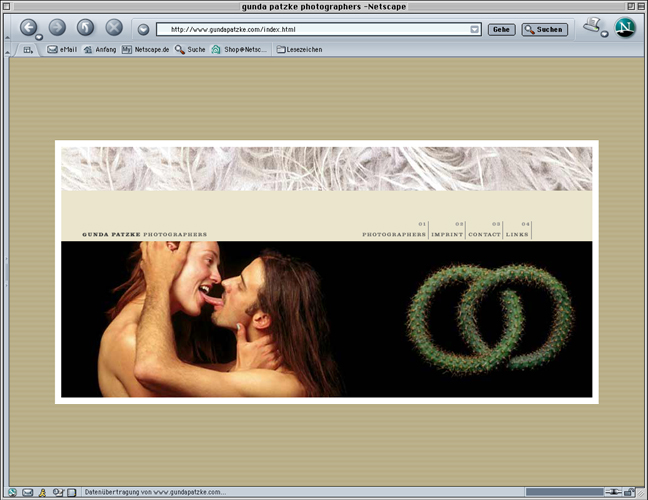Open the Lesezeichen bookmarks folder

pos(300,50)
